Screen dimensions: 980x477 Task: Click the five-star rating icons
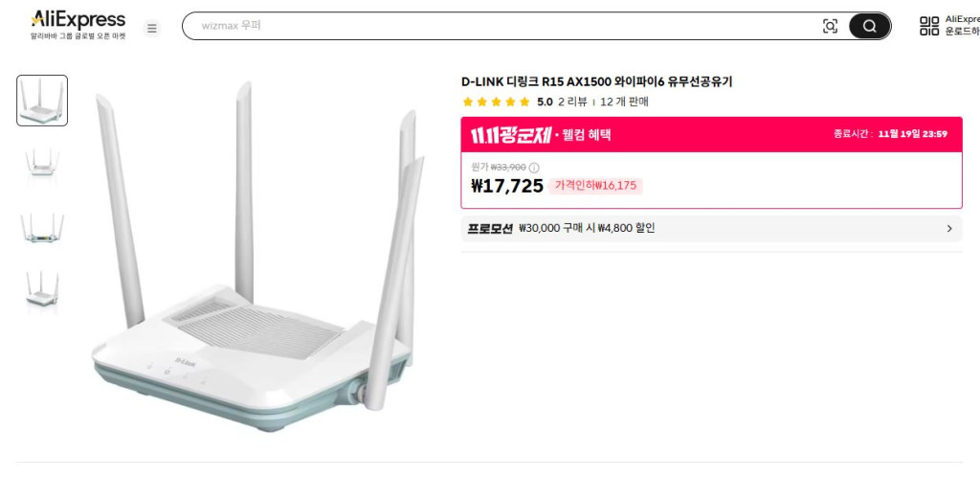click(x=496, y=102)
